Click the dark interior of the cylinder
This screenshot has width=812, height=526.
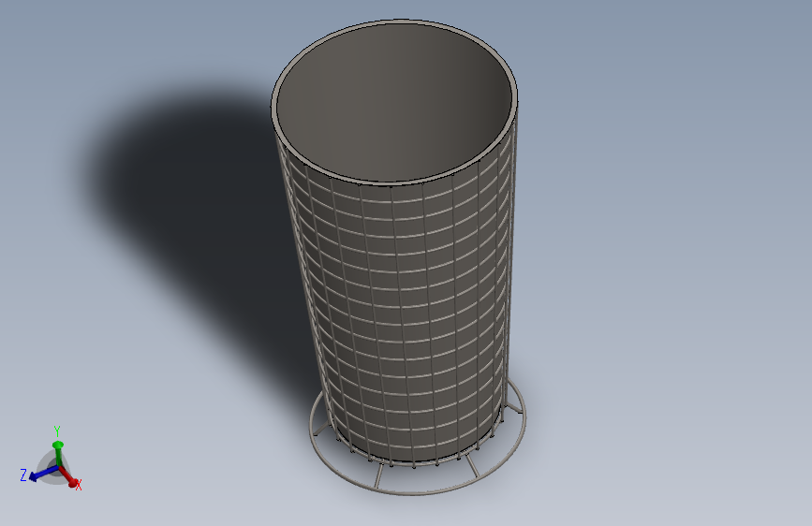[x=393, y=101]
